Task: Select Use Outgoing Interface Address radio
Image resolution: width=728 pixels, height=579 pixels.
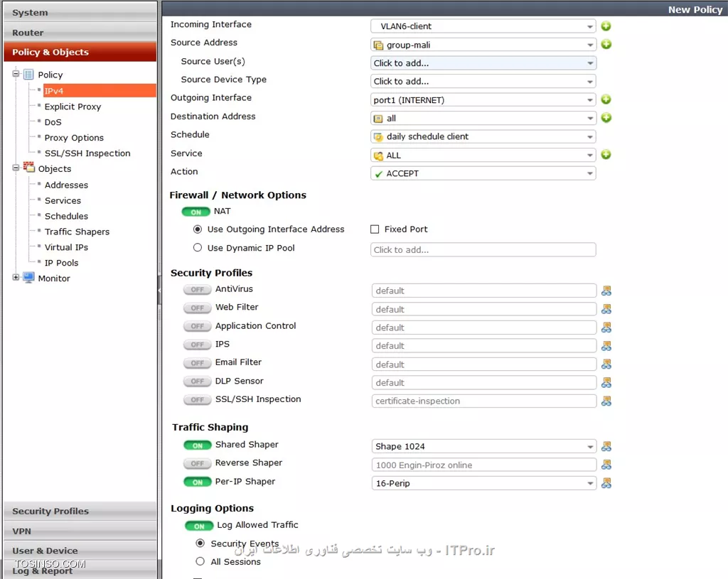Action: 198,229
